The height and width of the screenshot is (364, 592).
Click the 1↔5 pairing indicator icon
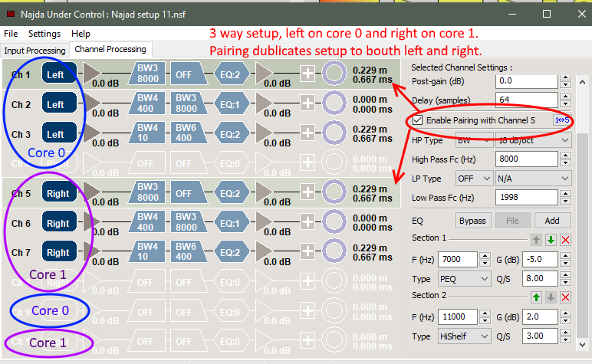point(562,120)
